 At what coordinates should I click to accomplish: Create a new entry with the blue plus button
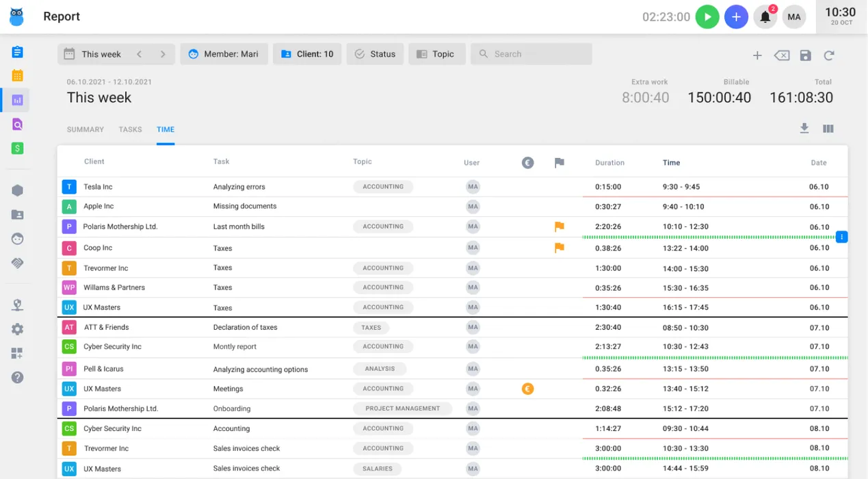736,16
